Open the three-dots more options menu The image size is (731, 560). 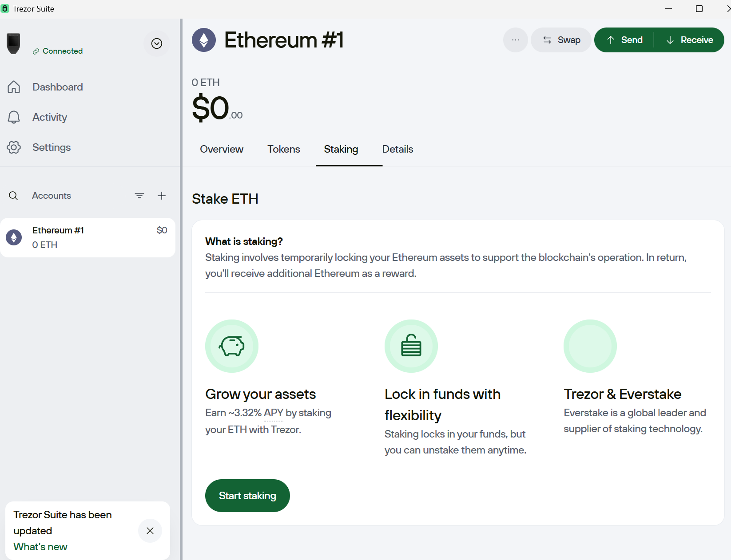(x=516, y=40)
